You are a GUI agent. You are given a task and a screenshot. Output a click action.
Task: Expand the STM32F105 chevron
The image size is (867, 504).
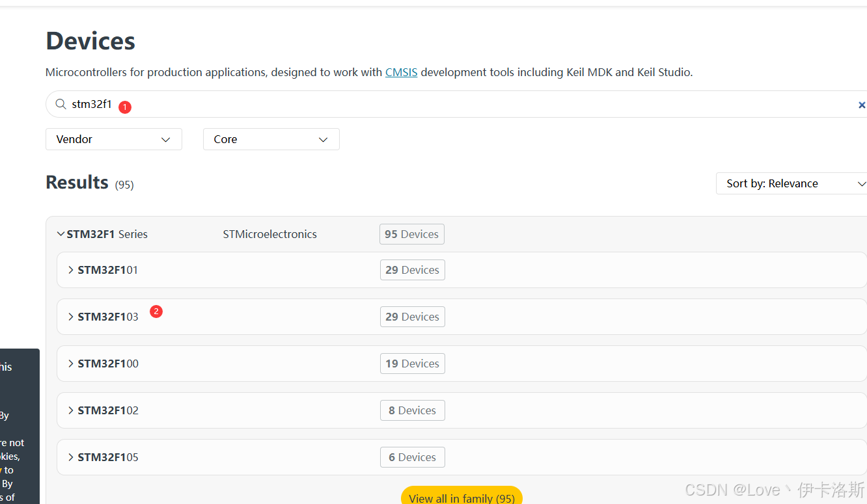tap(71, 457)
